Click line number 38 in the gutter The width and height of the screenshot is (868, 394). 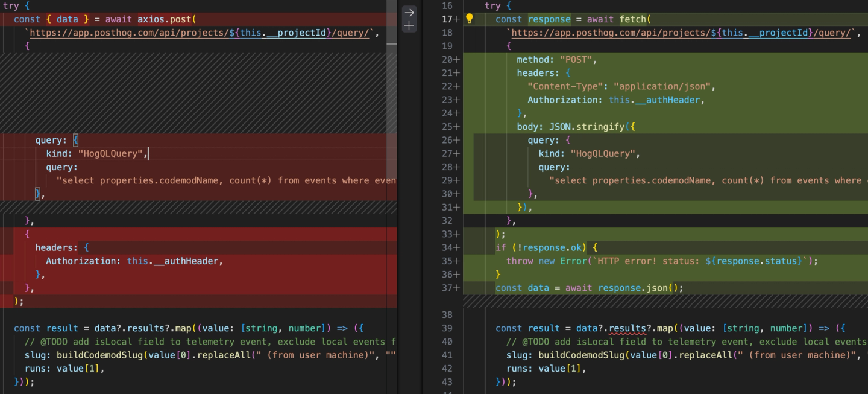(447, 314)
